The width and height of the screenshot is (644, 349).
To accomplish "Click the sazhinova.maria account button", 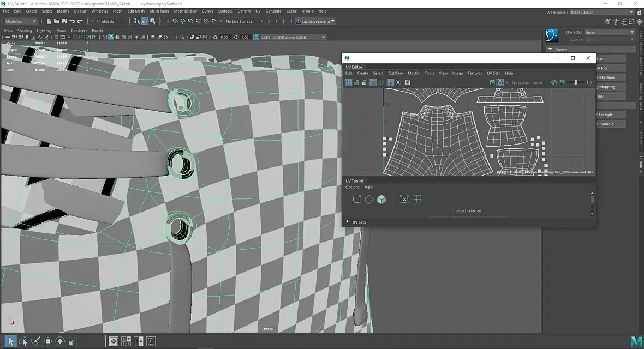I will pyautogui.click(x=316, y=21).
